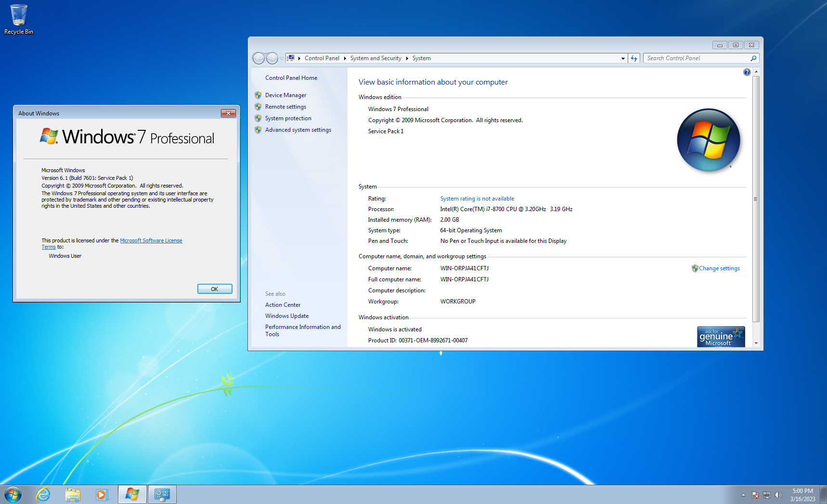Click the System window scrollbar thumb
Screen dimensions: 827x504
pyautogui.click(x=756, y=199)
